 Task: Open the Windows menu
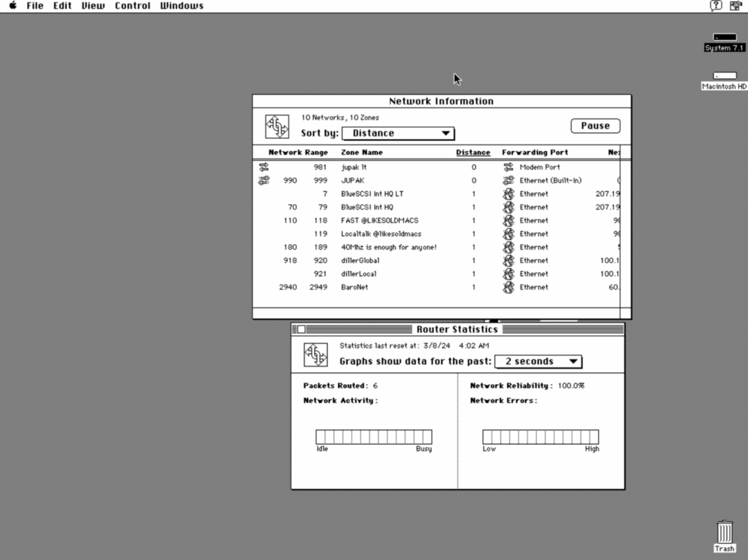pyautogui.click(x=182, y=6)
